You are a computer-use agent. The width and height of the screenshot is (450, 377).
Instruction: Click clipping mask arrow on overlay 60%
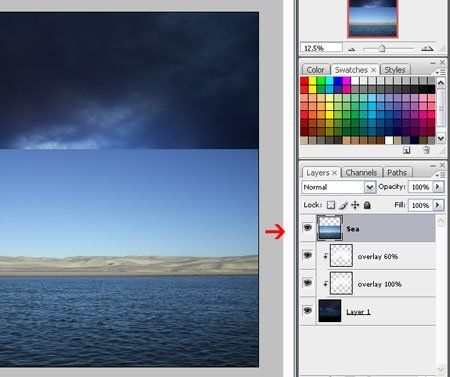pyautogui.click(x=326, y=256)
